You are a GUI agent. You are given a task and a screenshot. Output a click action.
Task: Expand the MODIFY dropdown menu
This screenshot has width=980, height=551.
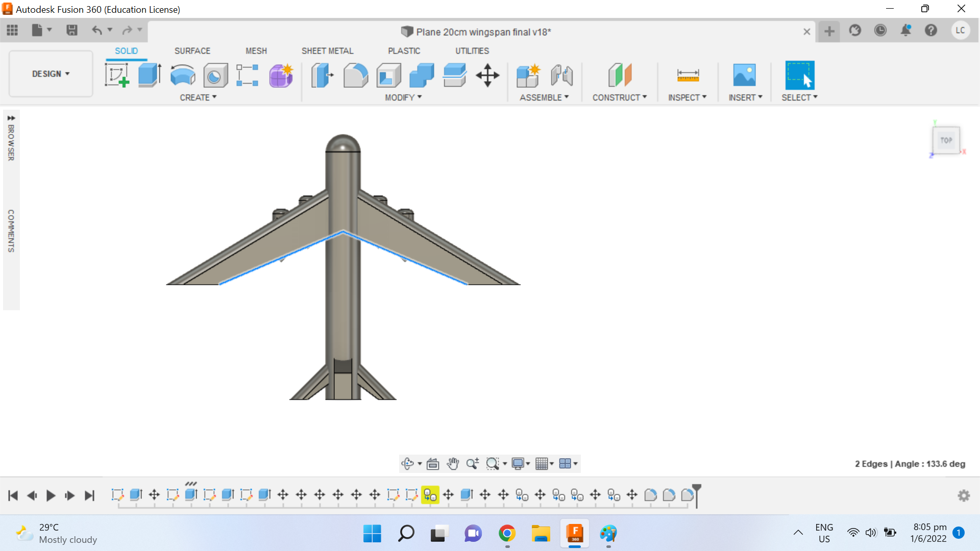(402, 97)
